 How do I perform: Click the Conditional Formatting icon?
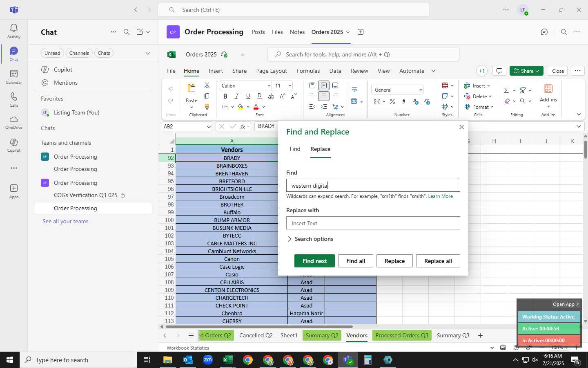click(445, 85)
